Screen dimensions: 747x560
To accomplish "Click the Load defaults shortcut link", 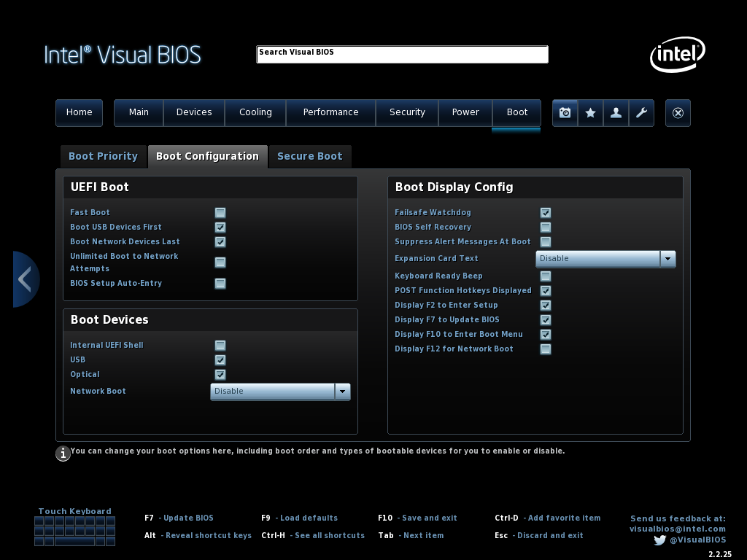I will pos(309,518).
